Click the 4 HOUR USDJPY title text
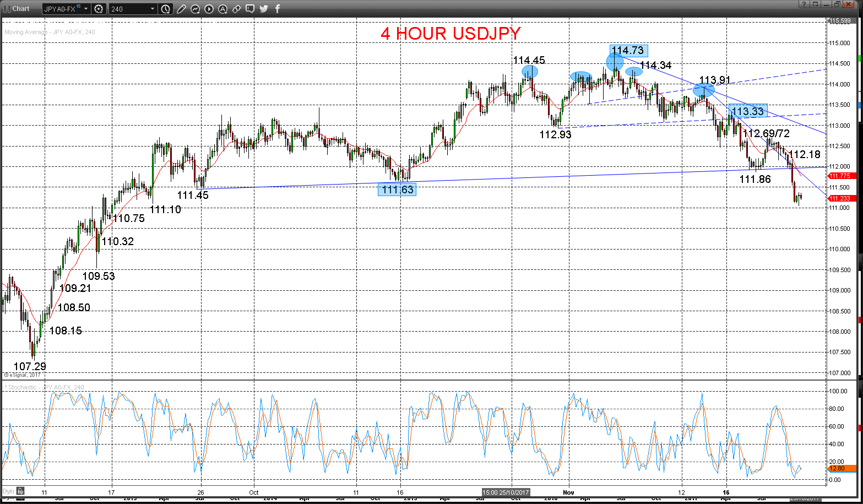The height and width of the screenshot is (504, 863). (x=450, y=34)
